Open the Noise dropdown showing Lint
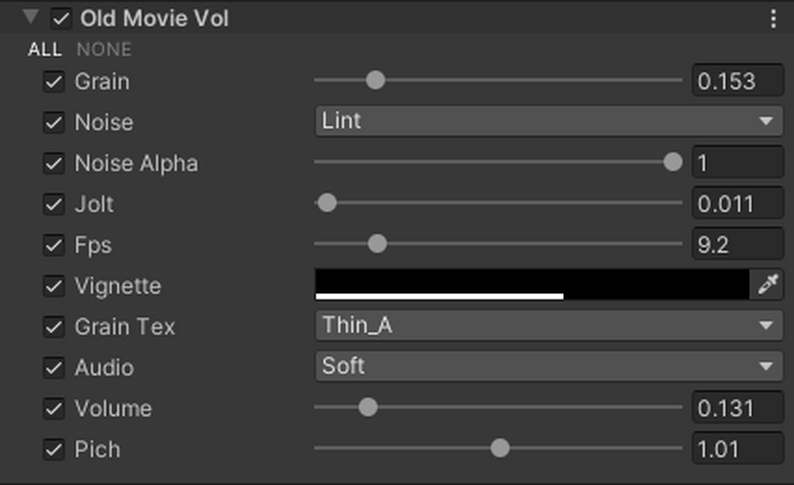794x485 pixels. (x=548, y=122)
